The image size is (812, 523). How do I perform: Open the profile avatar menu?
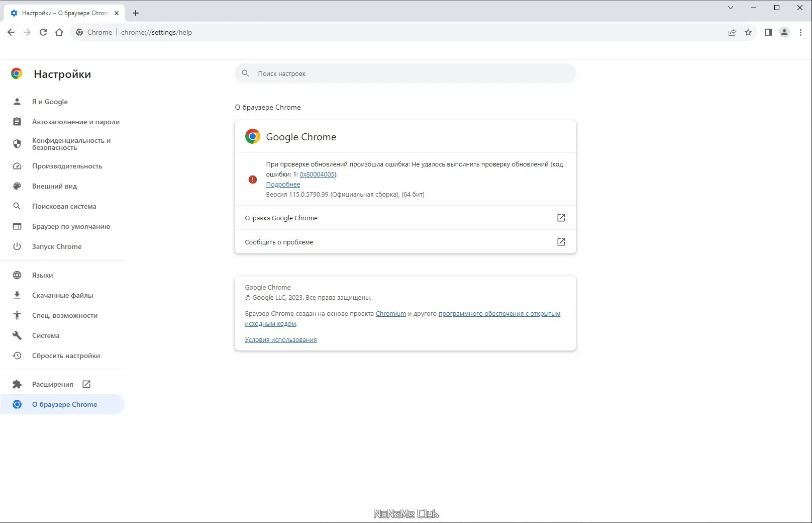coord(784,32)
